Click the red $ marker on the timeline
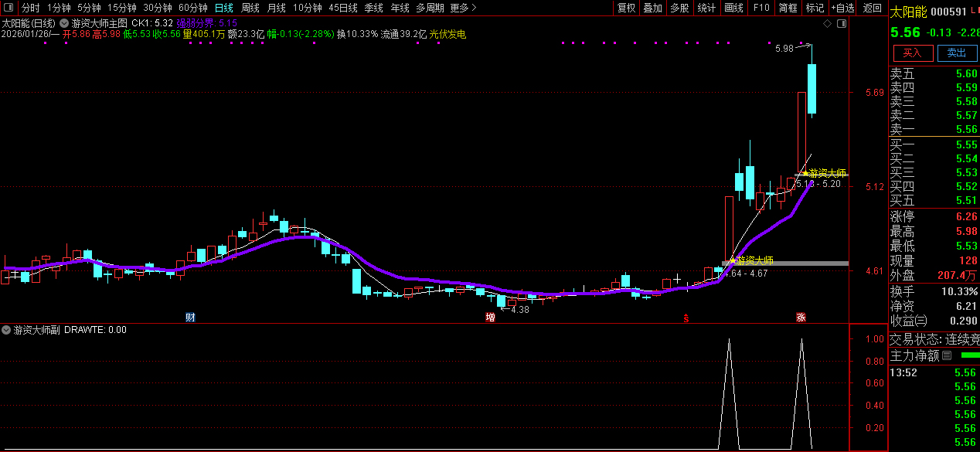The height and width of the screenshot is (452, 980). click(x=686, y=318)
